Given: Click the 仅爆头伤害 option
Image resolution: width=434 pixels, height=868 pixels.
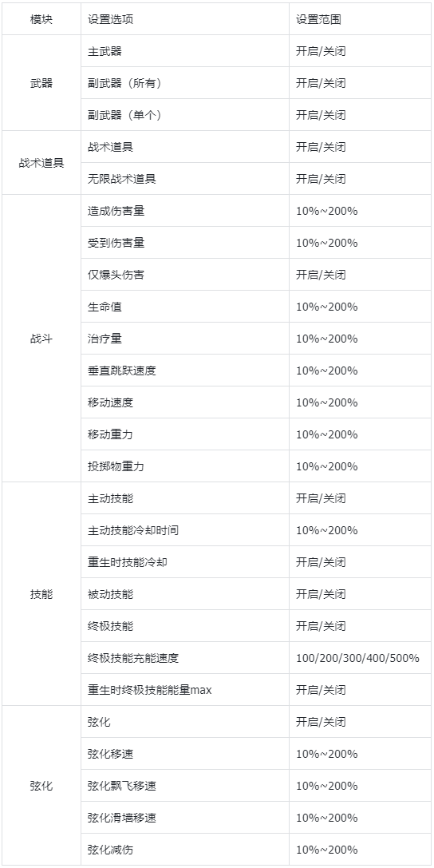Looking at the screenshot, I should click(x=116, y=275).
